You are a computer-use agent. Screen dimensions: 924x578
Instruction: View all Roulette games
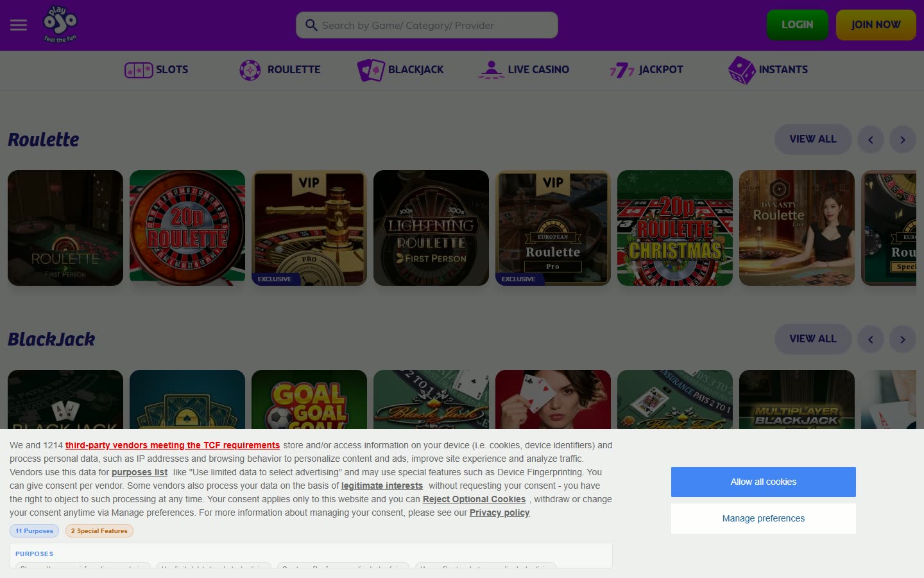[813, 139]
